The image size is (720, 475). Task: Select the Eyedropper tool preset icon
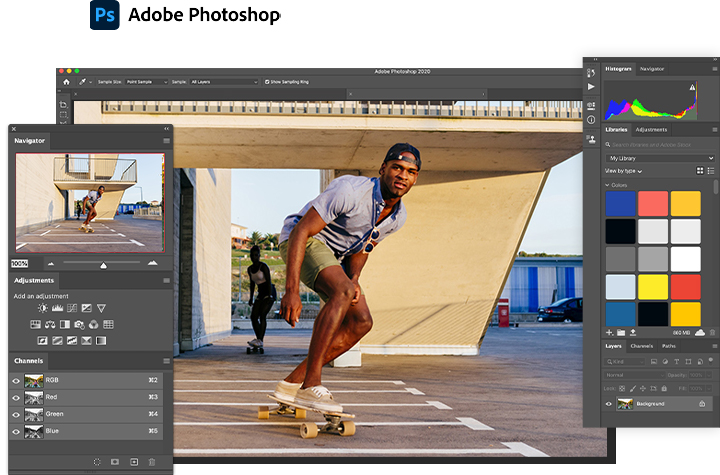[x=83, y=81]
